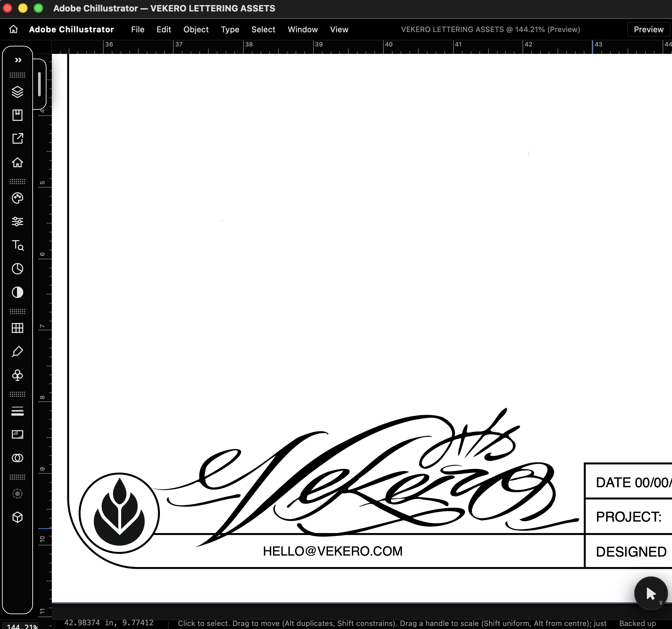Image resolution: width=672 pixels, height=629 pixels.
Task: Open the Object menu
Action: [x=196, y=29]
